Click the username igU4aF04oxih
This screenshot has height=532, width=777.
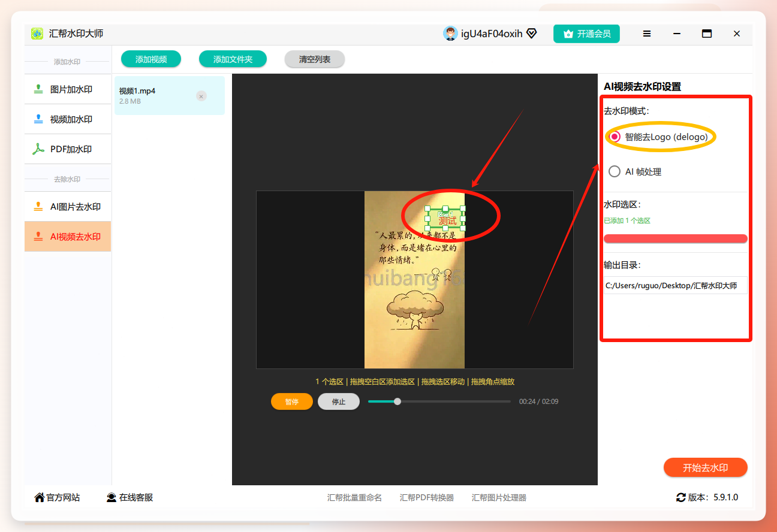pos(492,34)
